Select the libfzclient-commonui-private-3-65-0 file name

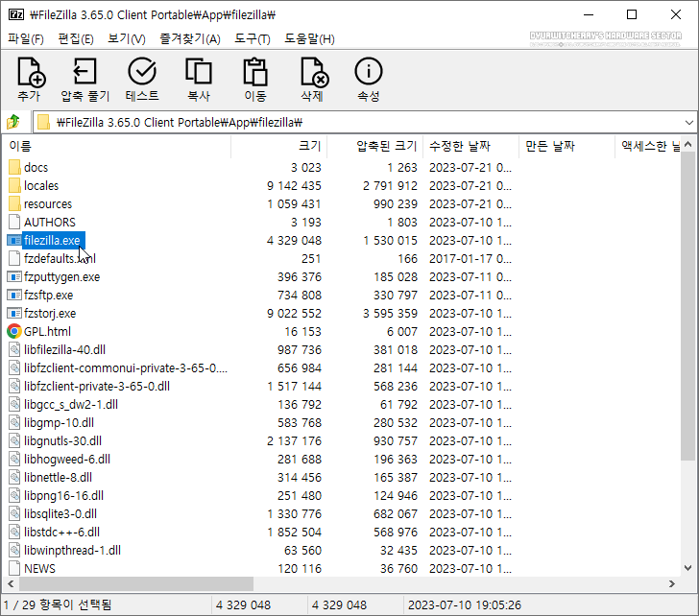coord(126,367)
